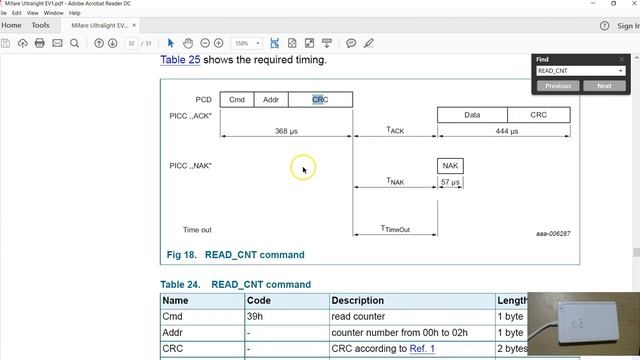This screenshot has width=640, height=360.
Task: Follow the Ref. 1 link
Action: 422,349
